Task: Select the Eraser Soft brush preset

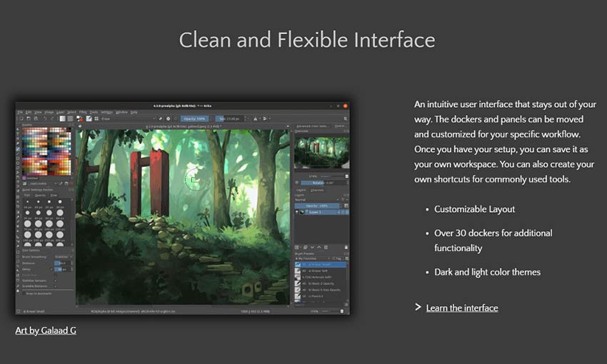Action: tap(321, 271)
